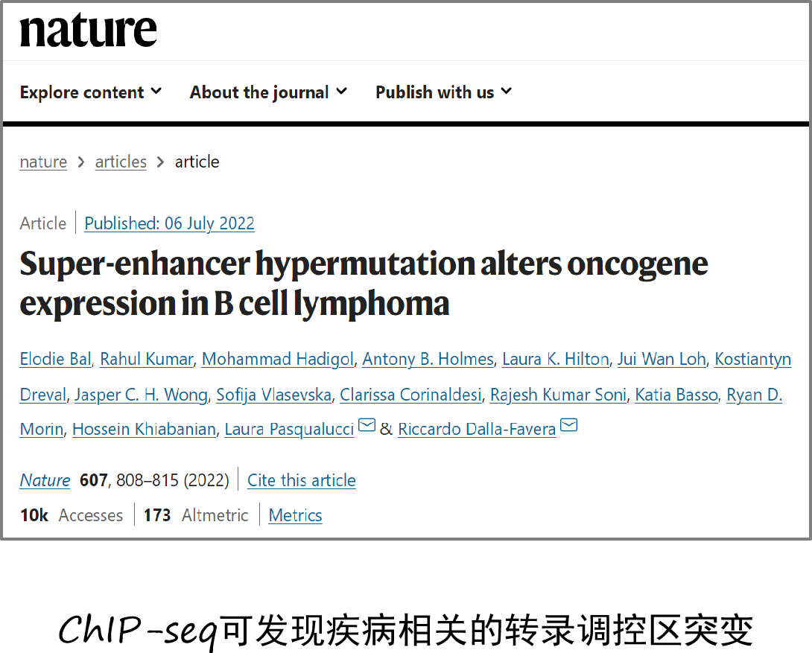Open the About the journal dropdown
Viewport: 812px width, 653px height.
[x=268, y=92]
